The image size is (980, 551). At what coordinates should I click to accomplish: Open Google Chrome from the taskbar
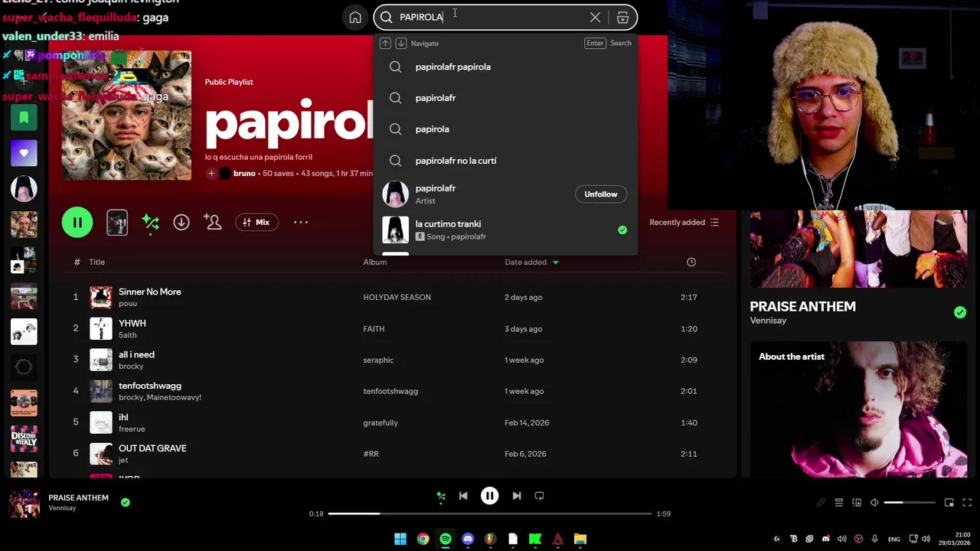coord(423,539)
